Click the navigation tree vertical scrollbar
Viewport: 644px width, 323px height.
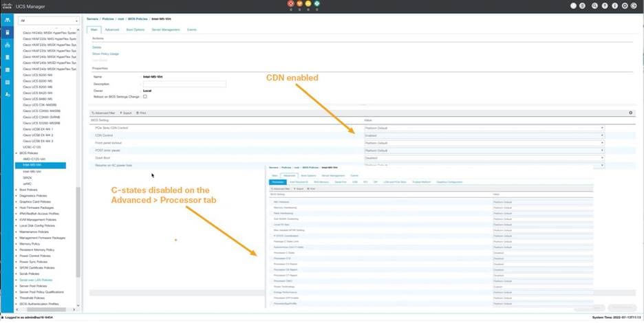[78, 232]
